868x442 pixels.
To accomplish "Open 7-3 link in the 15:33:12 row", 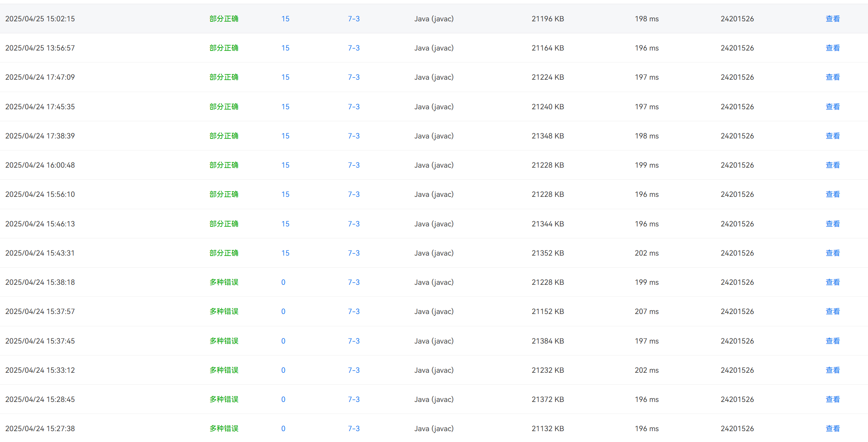I will [x=354, y=370].
